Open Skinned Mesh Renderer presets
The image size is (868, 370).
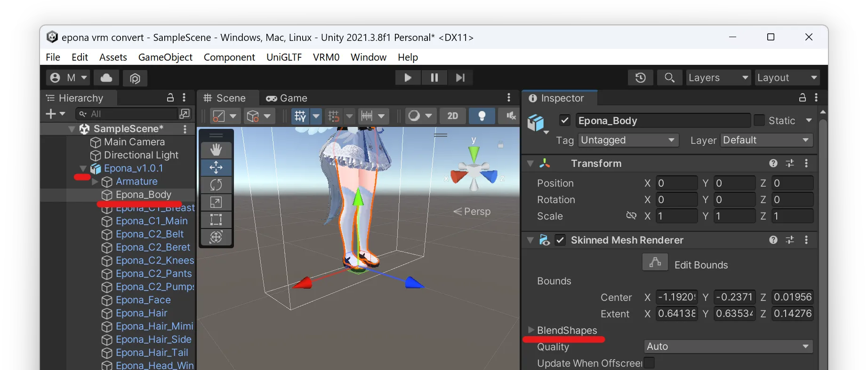[790, 240]
